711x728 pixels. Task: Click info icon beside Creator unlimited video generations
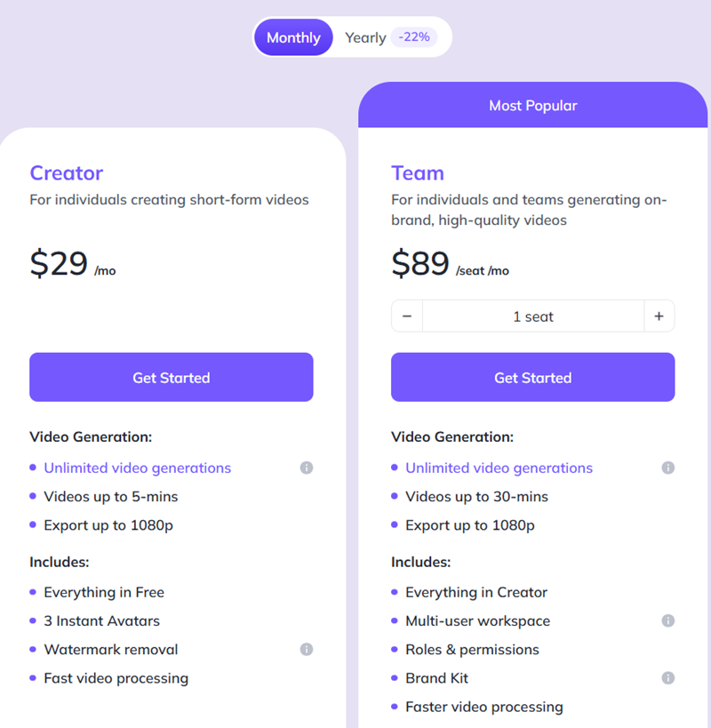(x=307, y=468)
